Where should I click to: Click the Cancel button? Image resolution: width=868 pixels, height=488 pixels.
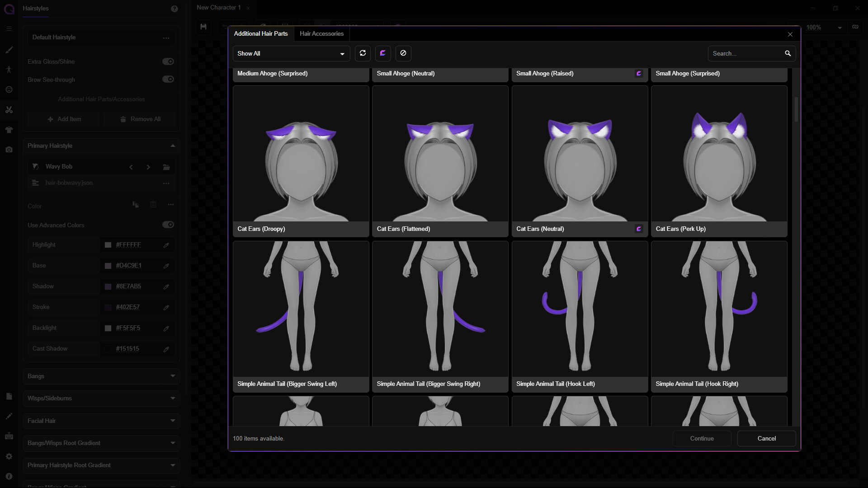pyautogui.click(x=767, y=438)
